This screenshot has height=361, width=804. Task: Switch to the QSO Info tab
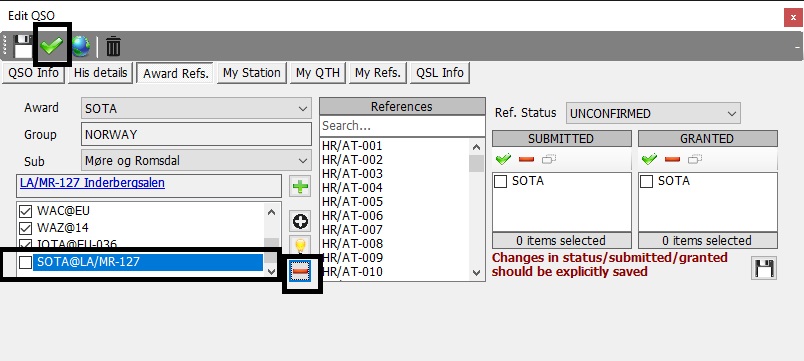[x=34, y=73]
